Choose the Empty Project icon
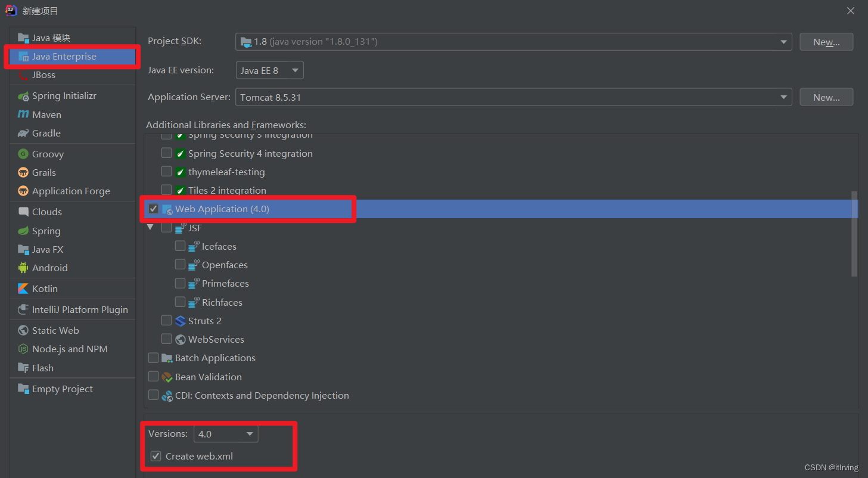The image size is (868, 478). (23, 389)
